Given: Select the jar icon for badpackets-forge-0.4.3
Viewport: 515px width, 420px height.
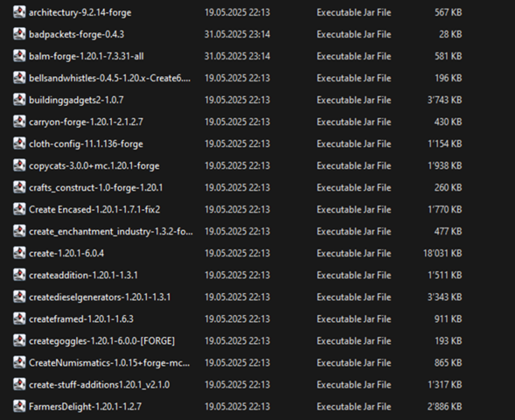Looking at the screenshot, I should click(19, 34).
